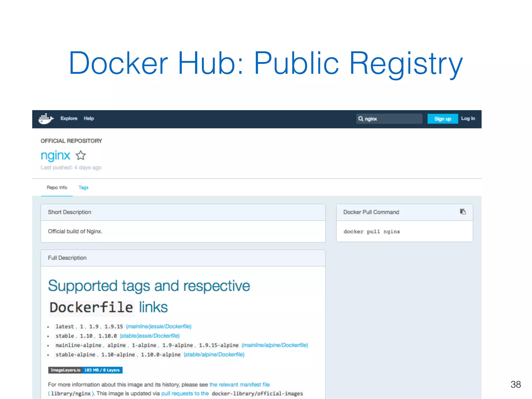
Task: Open the mainline/alpine/Dockerfile link
Action: coord(275,345)
